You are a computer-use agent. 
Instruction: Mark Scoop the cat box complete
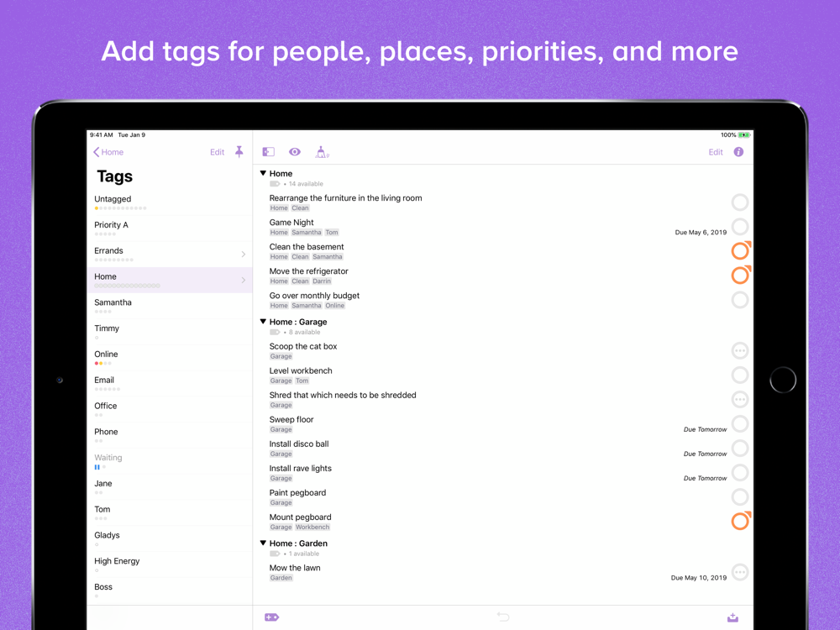click(740, 351)
